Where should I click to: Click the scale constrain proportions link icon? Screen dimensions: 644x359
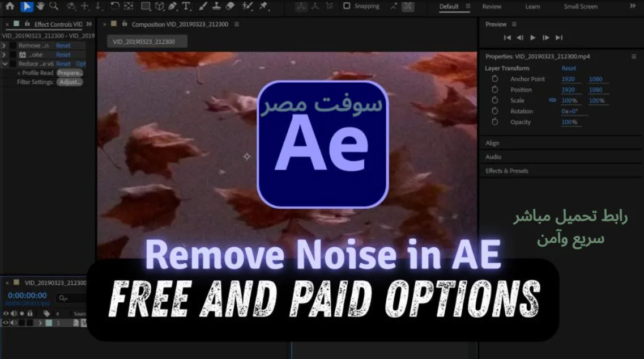coord(552,100)
